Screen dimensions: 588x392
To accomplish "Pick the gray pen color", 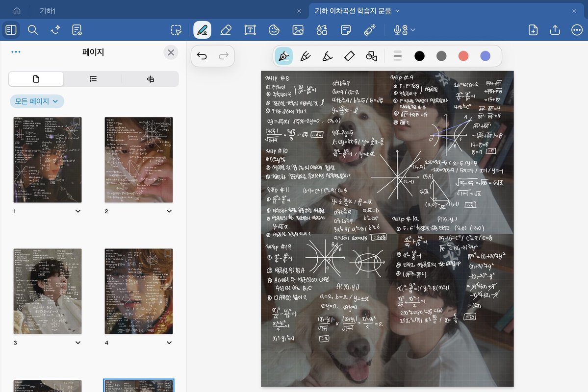I will tap(441, 56).
